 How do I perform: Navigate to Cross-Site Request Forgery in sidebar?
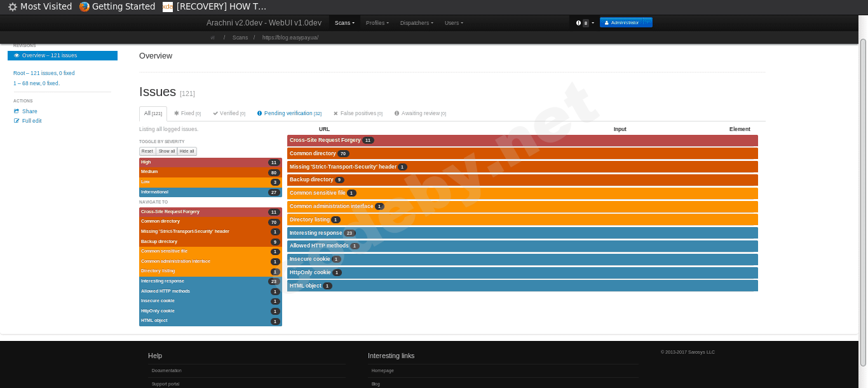pos(210,212)
